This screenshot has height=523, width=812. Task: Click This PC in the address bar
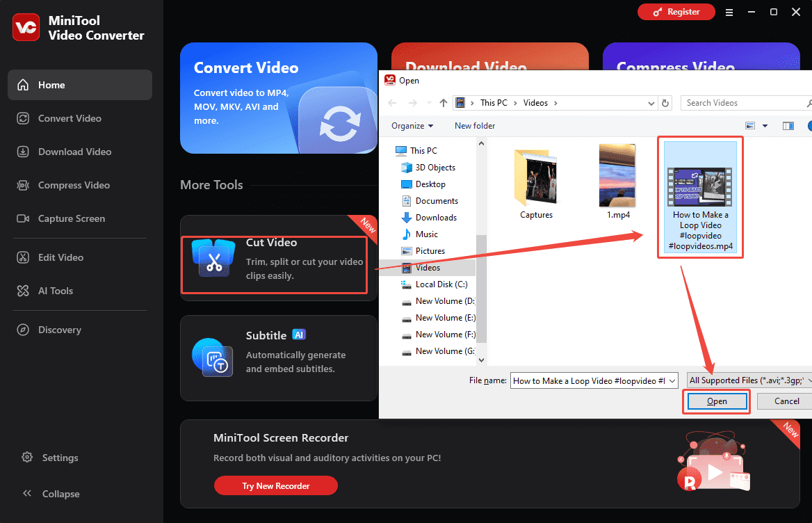pyautogui.click(x=494, y=102)
